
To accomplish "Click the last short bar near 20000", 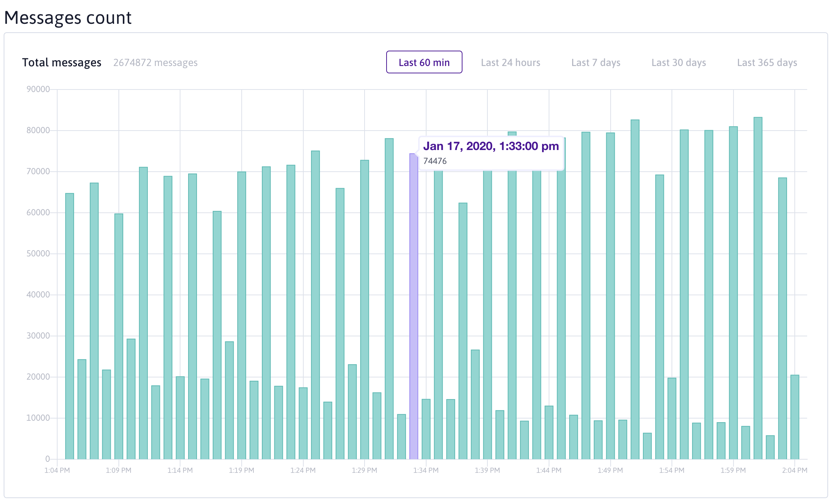I will (794, 417).
